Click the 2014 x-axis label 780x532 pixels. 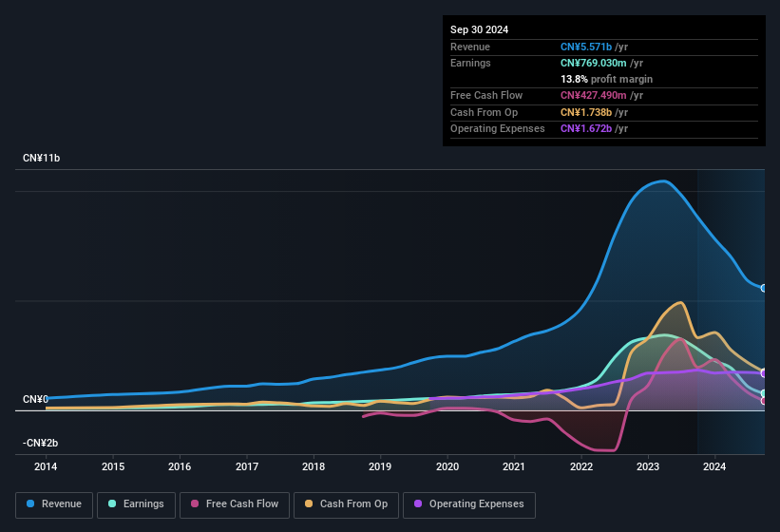[46, 466]
